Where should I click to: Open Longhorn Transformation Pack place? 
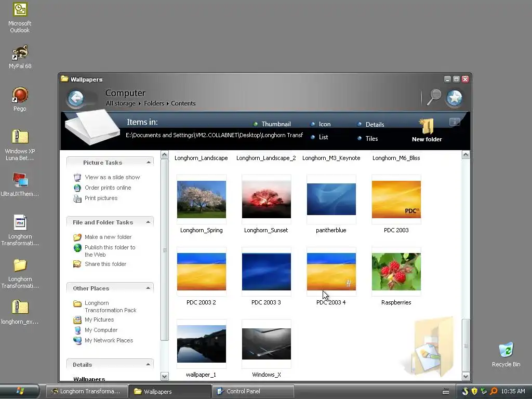111,307
